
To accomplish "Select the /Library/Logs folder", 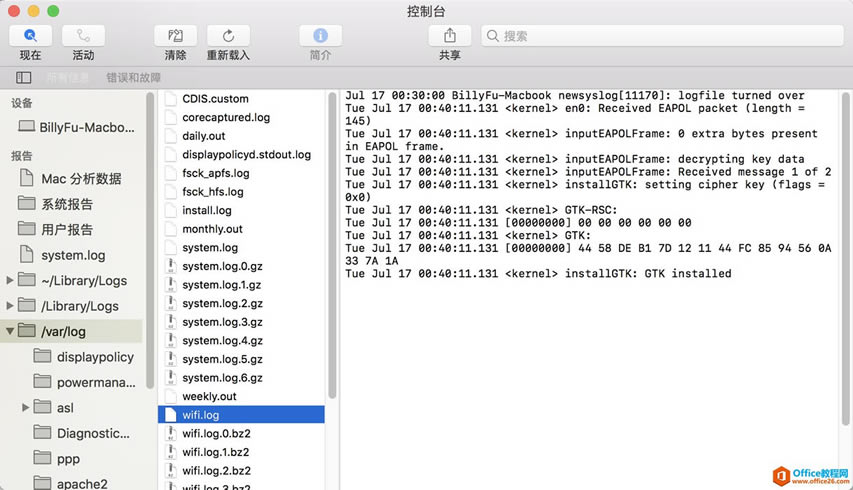I will click(69, 306).
